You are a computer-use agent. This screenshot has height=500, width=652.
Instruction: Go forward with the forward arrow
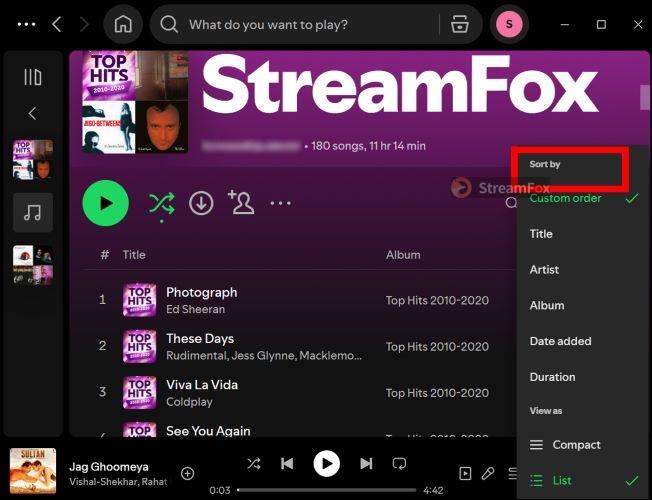[84, 25]
